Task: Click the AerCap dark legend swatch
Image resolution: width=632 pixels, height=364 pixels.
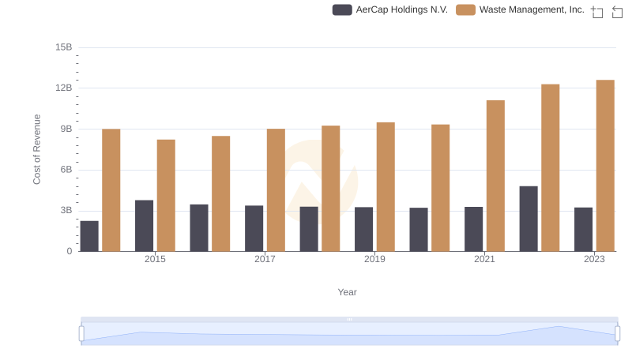Action: tap(342, 9)
